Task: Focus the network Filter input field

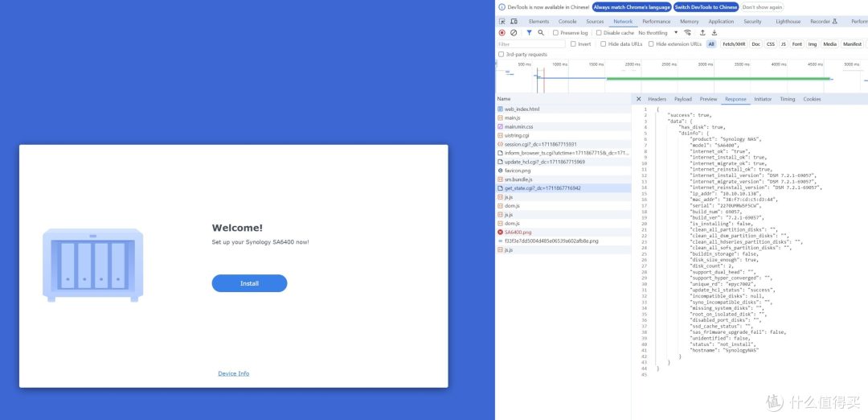Action: coord(531,43)
